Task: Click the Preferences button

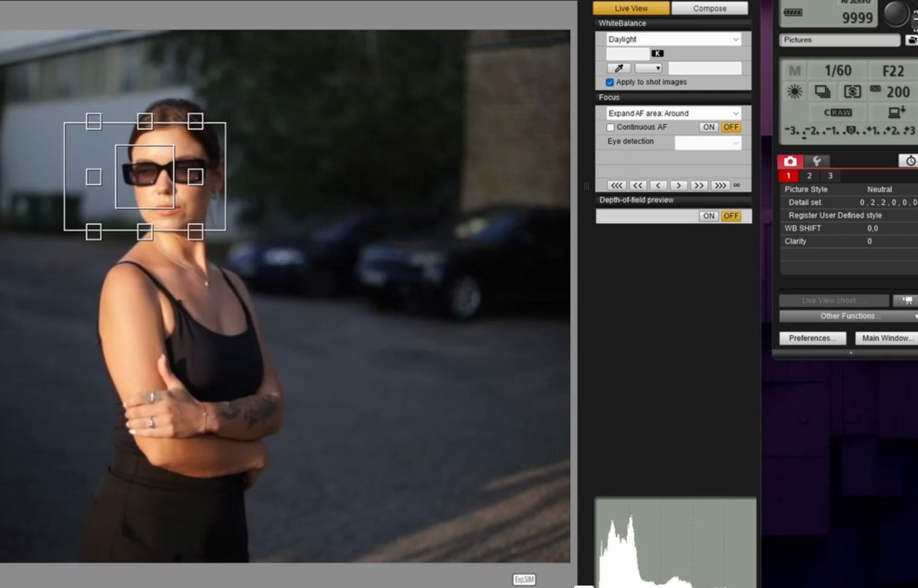Action: coord(812,338)
